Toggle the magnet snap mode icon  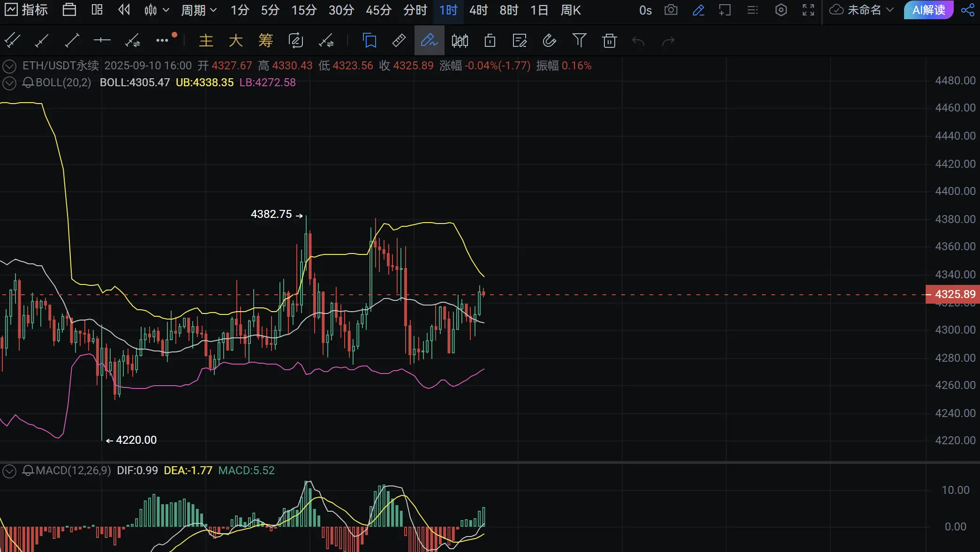pos(549,41)
